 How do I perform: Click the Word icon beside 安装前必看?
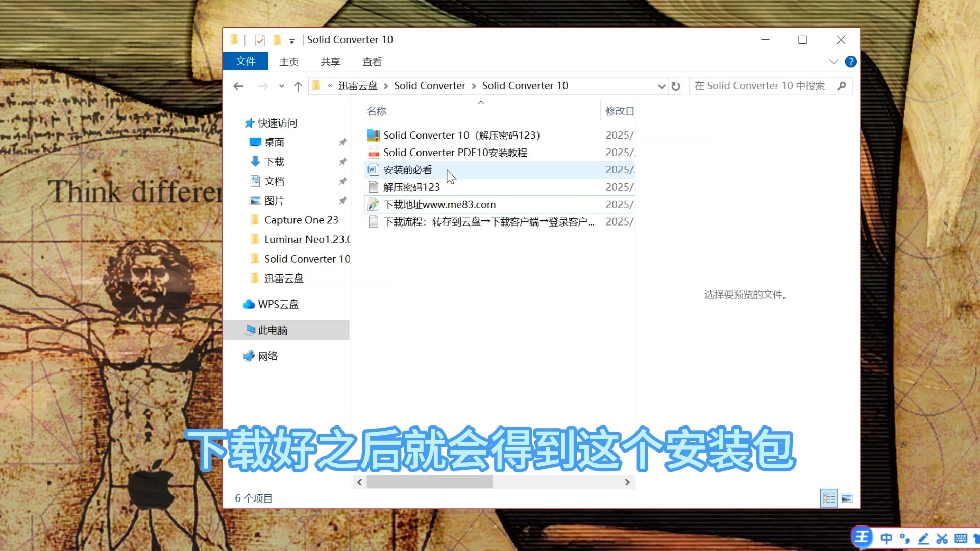coord(374,170)
